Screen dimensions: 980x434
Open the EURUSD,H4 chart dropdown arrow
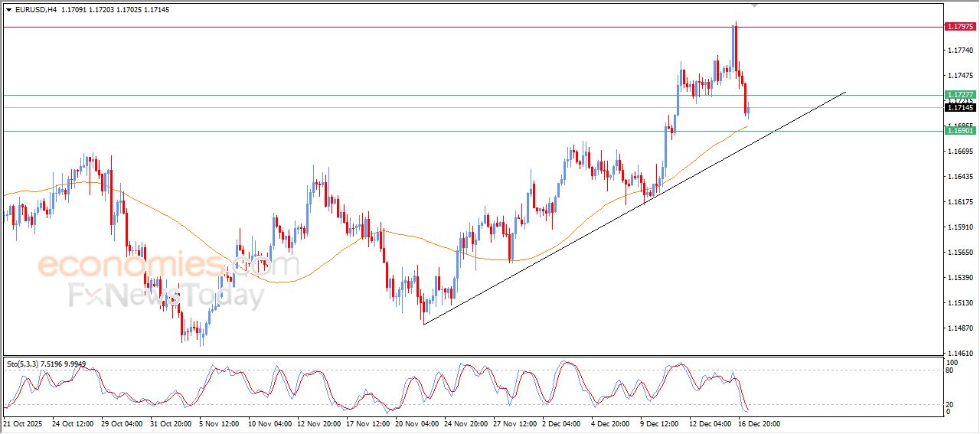point(9,10)
